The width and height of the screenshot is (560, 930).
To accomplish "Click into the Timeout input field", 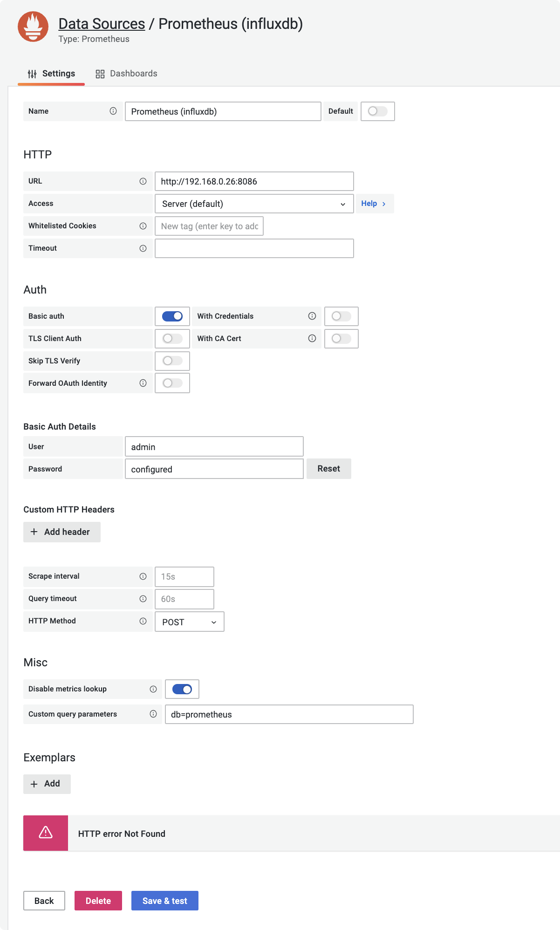I will pyautogui.click(x=254, y=248).
